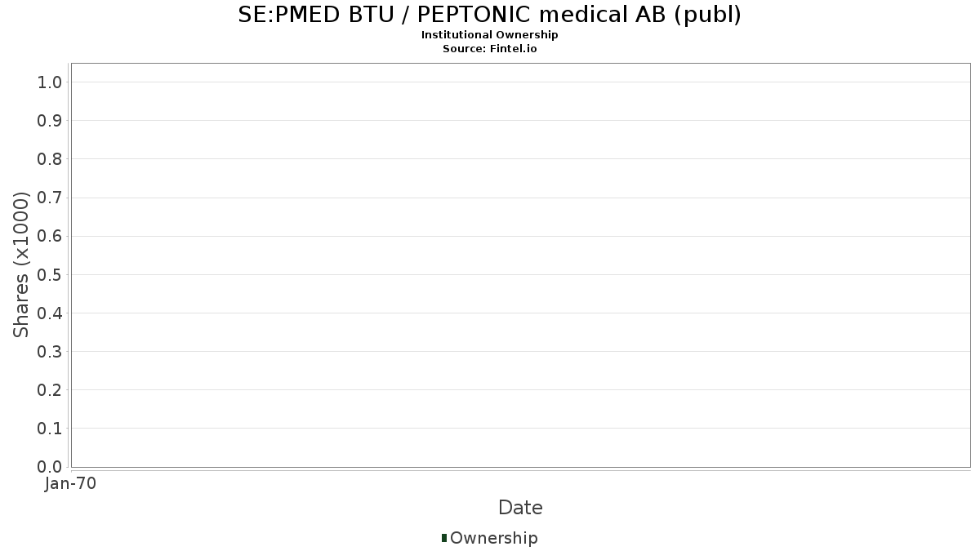This screenshot has width=980, height=551.
Task: Click the Date axis title
Action: point(520,508)
